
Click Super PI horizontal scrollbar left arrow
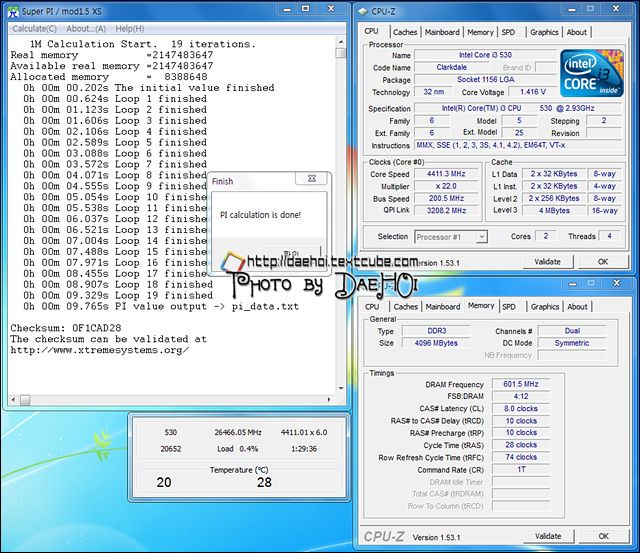point(13,400)
